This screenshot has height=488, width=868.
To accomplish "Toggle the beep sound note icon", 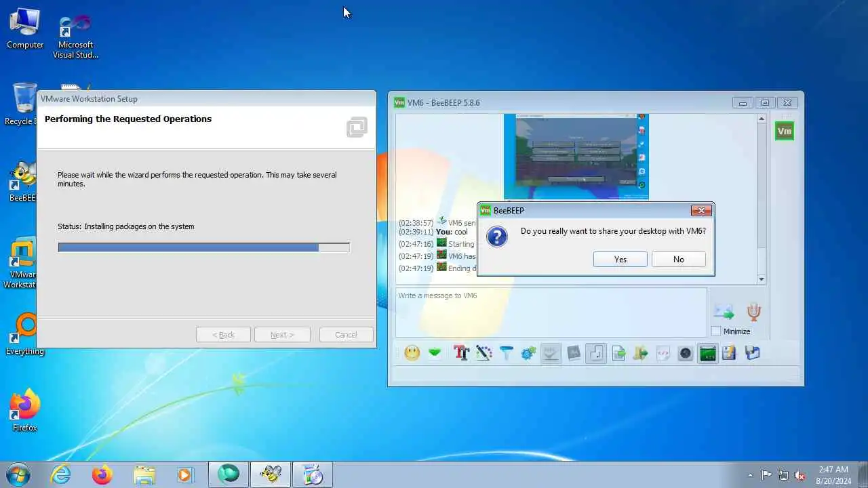I will coord(595,353).
